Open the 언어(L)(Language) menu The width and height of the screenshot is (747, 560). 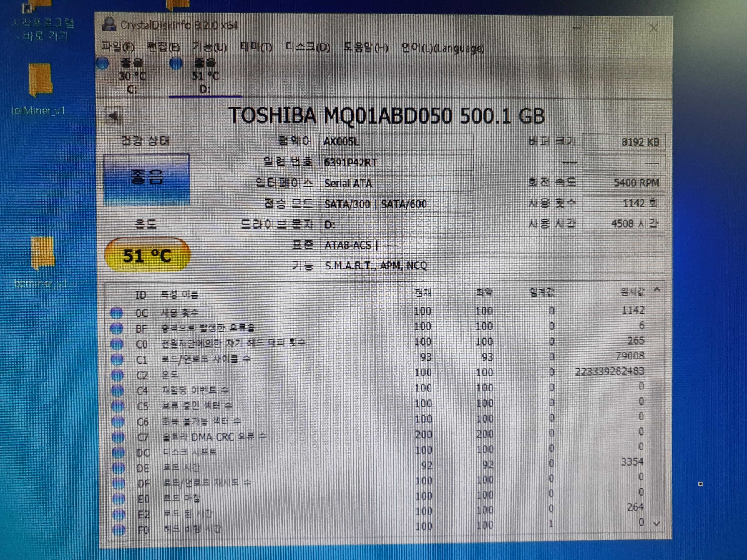pyautogui.click(x=443, y=48)
